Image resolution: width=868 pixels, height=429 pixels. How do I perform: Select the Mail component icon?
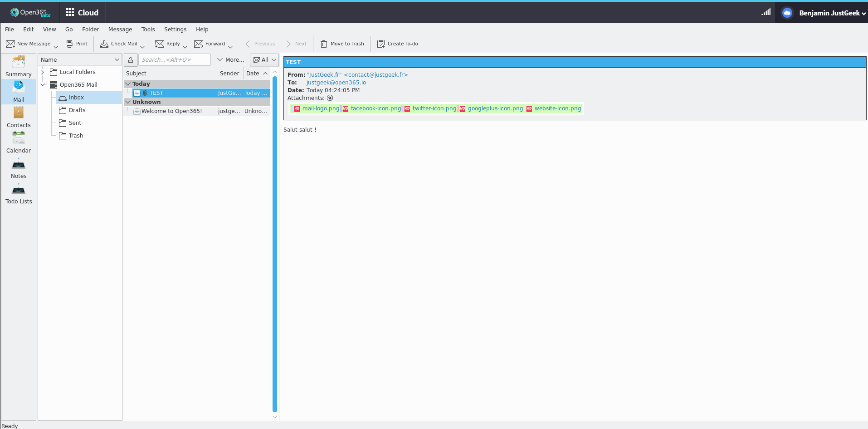pos(19,92)
